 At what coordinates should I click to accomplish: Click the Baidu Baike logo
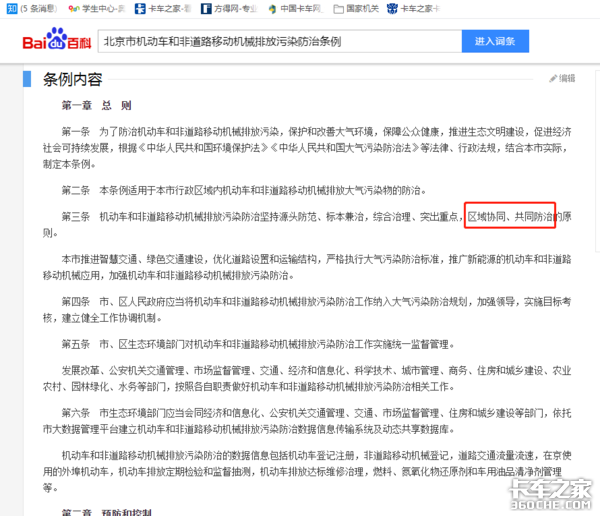point(57,39)
